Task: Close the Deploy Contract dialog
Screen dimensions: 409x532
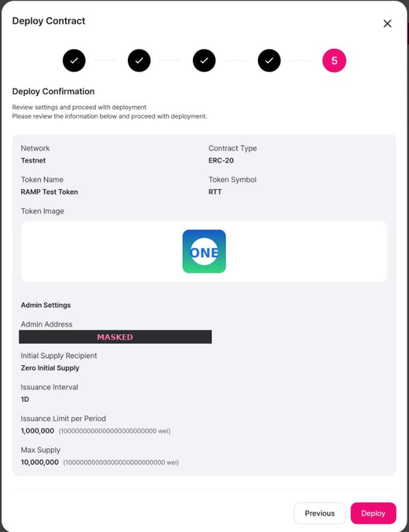Action: (x=387, y=23)
